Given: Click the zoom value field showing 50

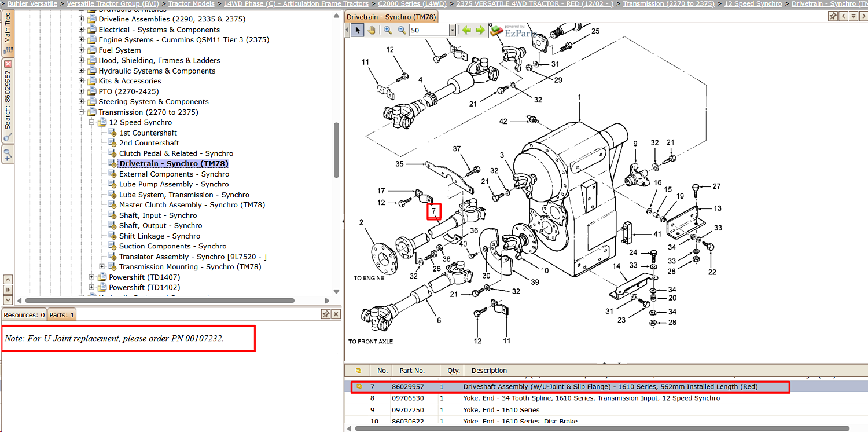Looking at the screenshot, I should point(428,30).
